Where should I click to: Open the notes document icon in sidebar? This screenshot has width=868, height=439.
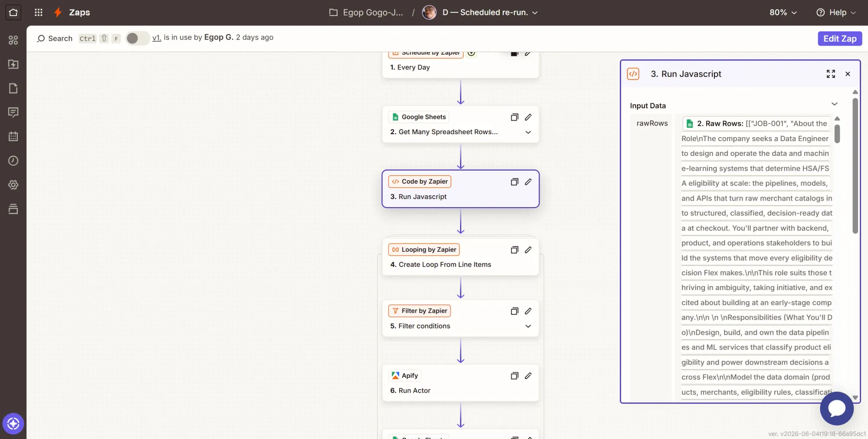13,89
